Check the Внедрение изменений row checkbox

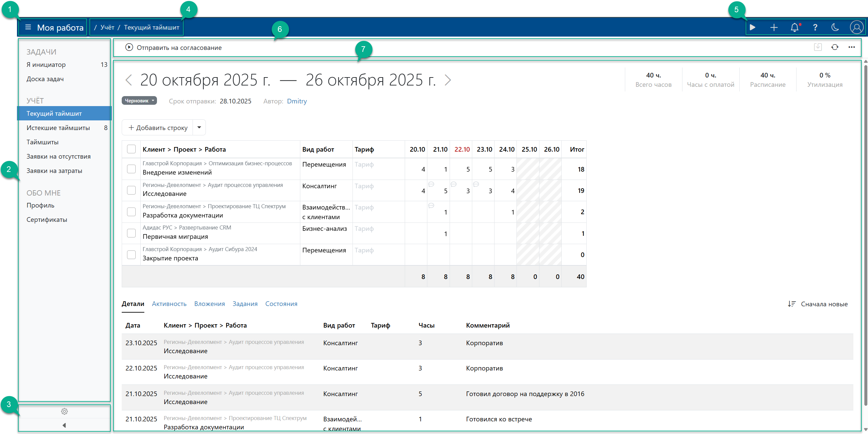point(131,169)
